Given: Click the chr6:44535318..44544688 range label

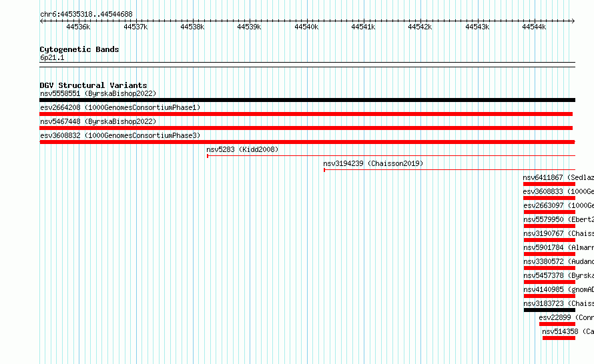Looking at the screenshot, I should pyautogui.click(x=86, y=15).
